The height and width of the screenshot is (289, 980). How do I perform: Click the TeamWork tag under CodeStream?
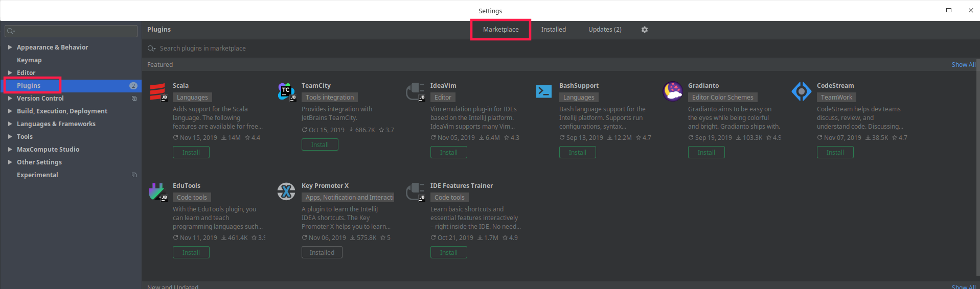tap(836, 98)
